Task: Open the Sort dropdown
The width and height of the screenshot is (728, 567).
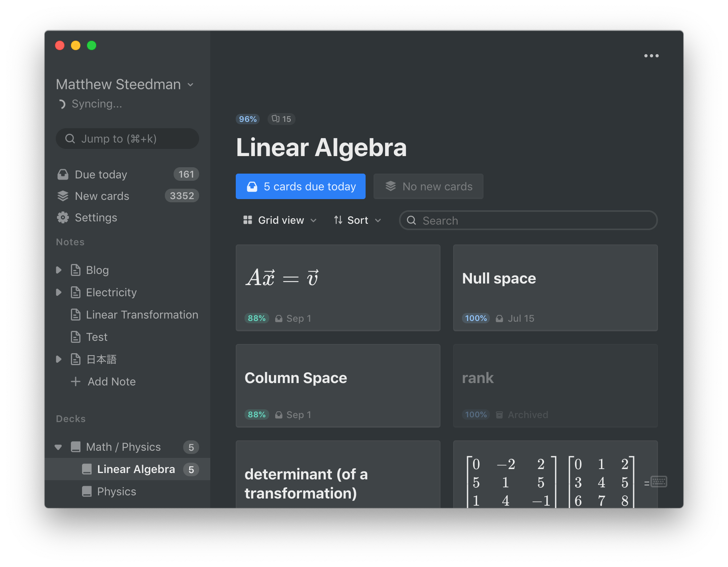Action: [358, 220]
